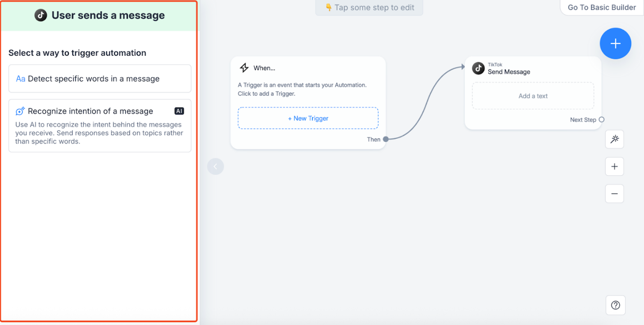Click the magic wand auto-arrange icon
The image size is (644, 325).
click(x=614, y=139)
